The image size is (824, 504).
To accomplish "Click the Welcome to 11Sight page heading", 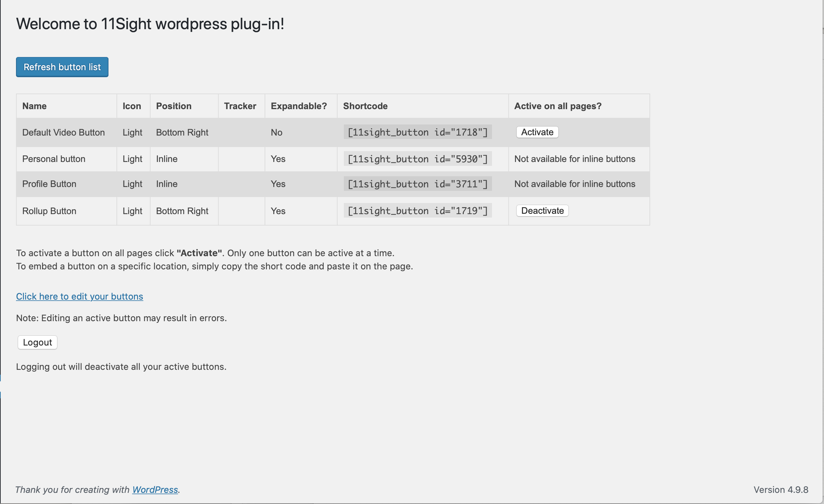I will 150,24.
